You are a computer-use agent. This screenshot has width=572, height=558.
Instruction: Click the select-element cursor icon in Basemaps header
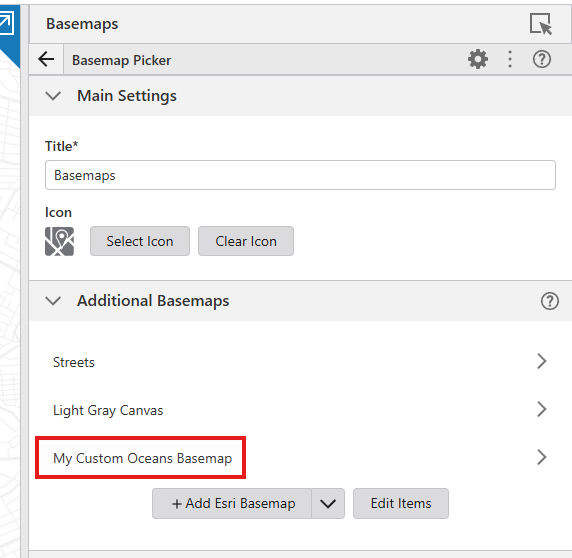[541, 24]
